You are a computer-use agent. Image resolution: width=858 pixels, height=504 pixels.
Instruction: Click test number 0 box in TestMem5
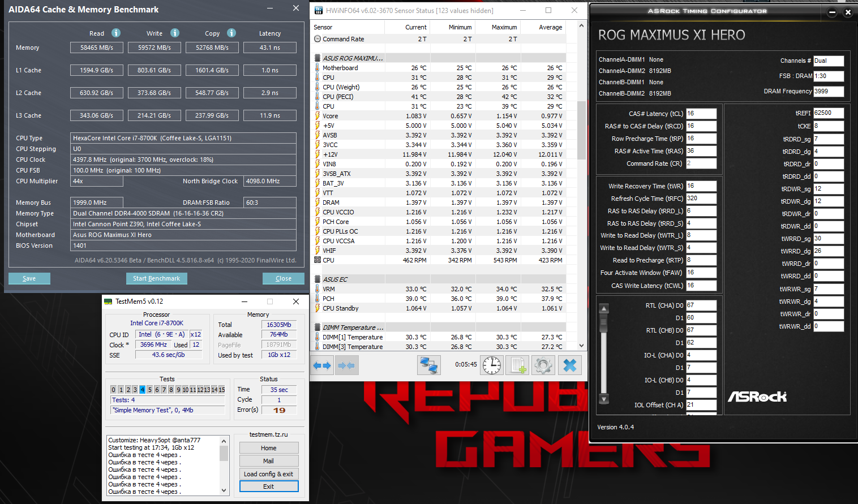pyautogui.click(x=113, y=390)
